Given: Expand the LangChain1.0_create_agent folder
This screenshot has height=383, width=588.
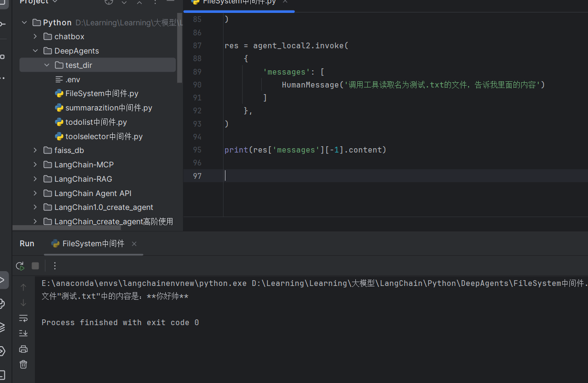Looking at the screenshot, I should coord(35,208).
